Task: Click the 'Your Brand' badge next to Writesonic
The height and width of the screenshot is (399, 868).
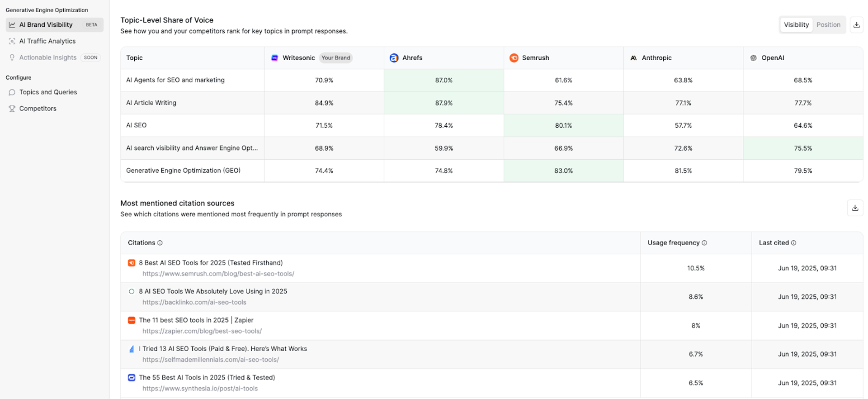Action: tap(335, 58)
